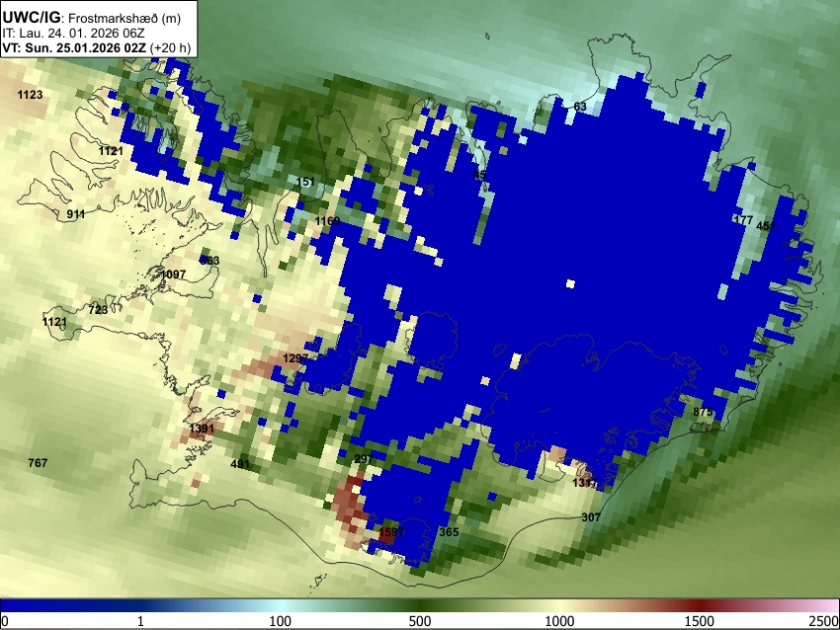Select the 1123 value label on map
This screenshot has height=630, width=840.
(x=30, y=95)
